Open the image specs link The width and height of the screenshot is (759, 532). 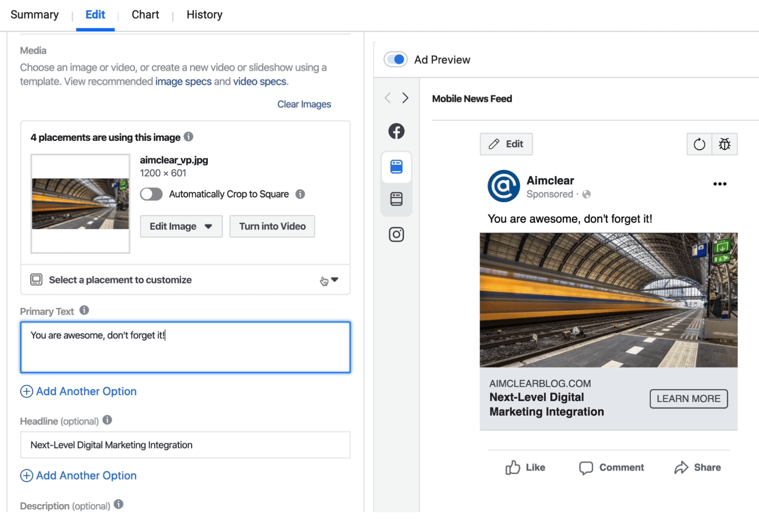184,82
